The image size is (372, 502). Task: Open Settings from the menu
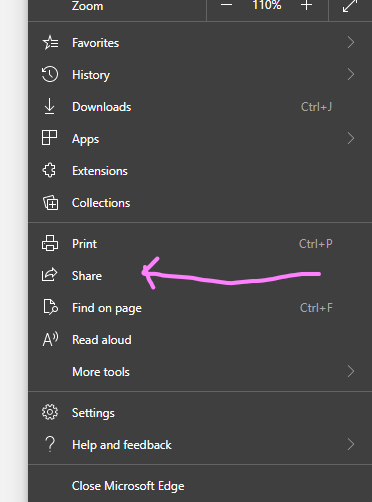click(200, 413)
